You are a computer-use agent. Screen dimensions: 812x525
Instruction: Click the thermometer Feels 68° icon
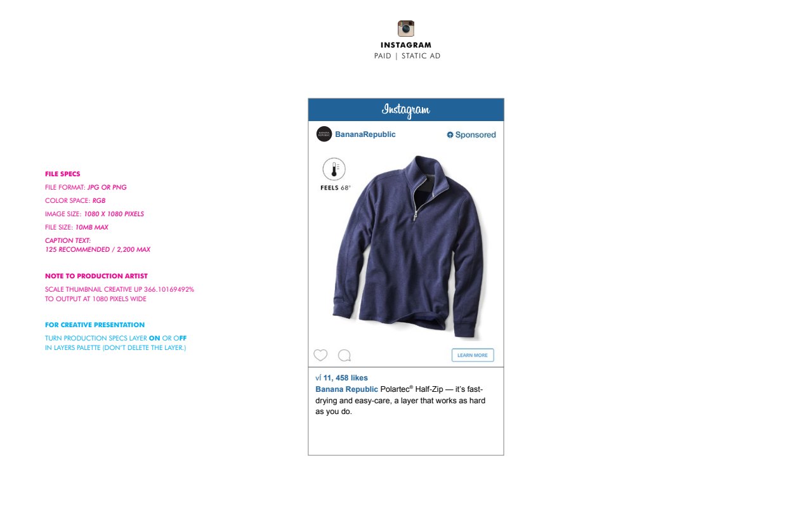pyautogui.click(x=334, y=169)
